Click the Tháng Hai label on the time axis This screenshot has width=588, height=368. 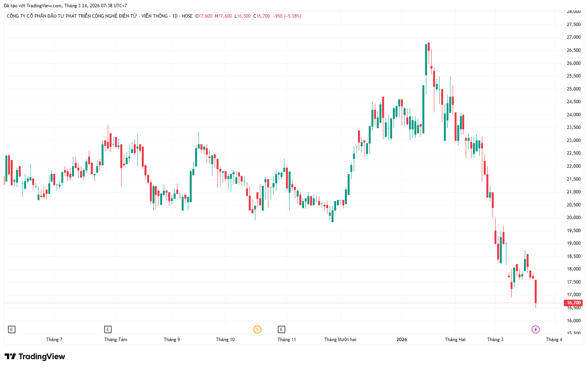click(x=455, y=340)
